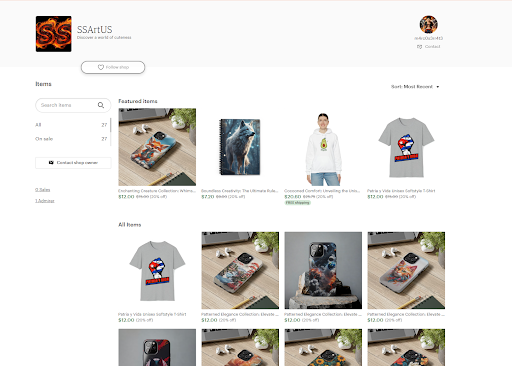
Task: Click the Contact link under the owner avatar
Action: coord(429,47)
